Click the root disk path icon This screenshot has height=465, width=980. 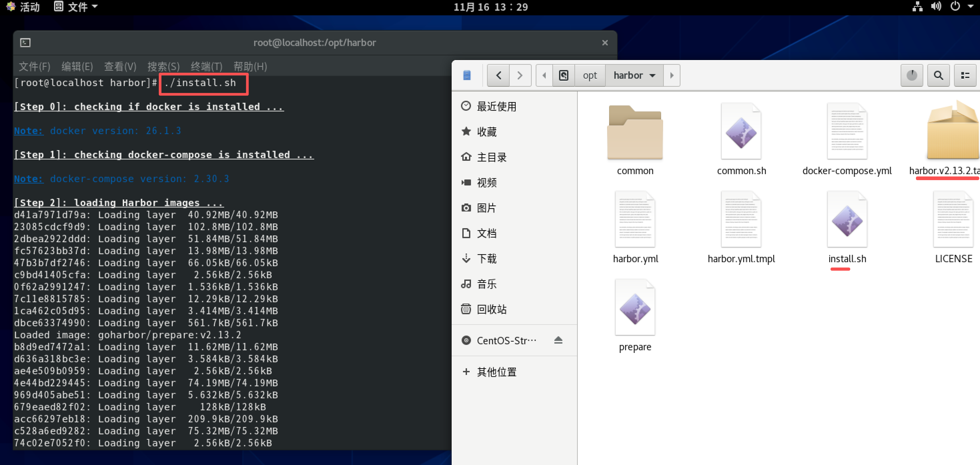coord(563,75)
